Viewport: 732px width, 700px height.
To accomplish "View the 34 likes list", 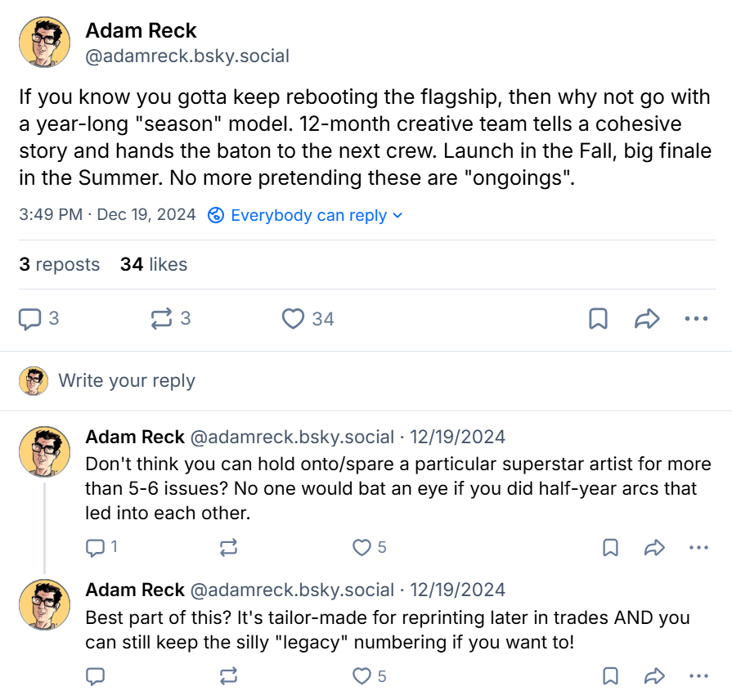I will pyautogui.click(x=154, y=264).
